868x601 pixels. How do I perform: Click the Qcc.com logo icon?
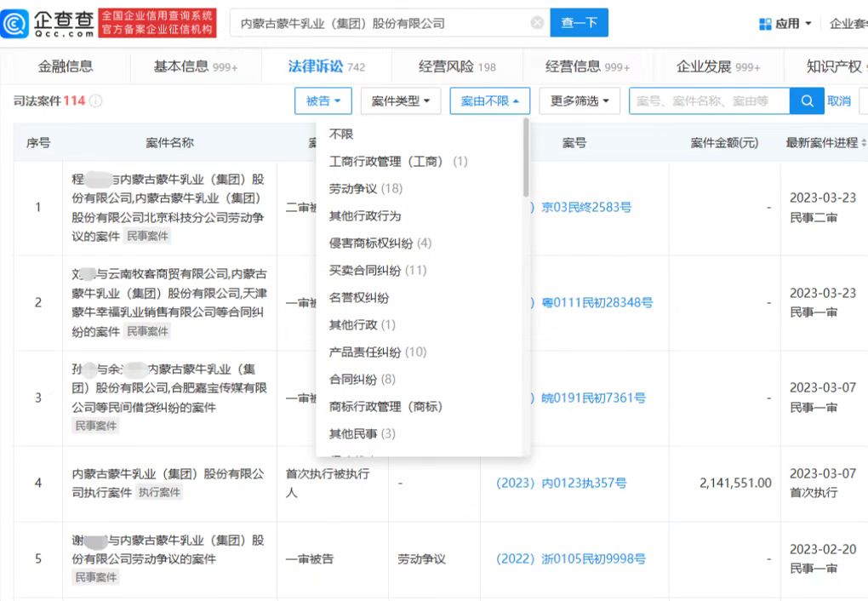click(15, 23)
